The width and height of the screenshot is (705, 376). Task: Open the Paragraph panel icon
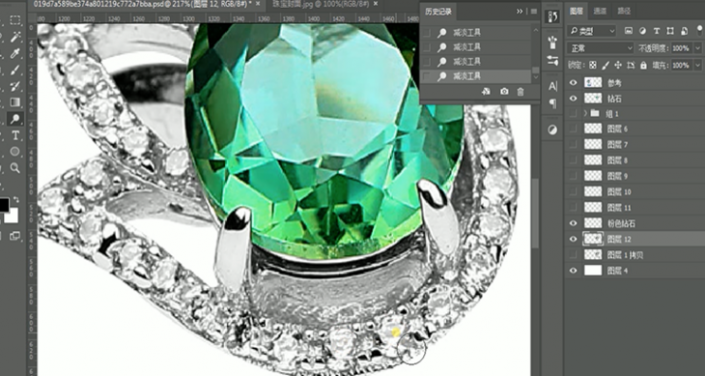pyautogui.click(x=552, y=104)
